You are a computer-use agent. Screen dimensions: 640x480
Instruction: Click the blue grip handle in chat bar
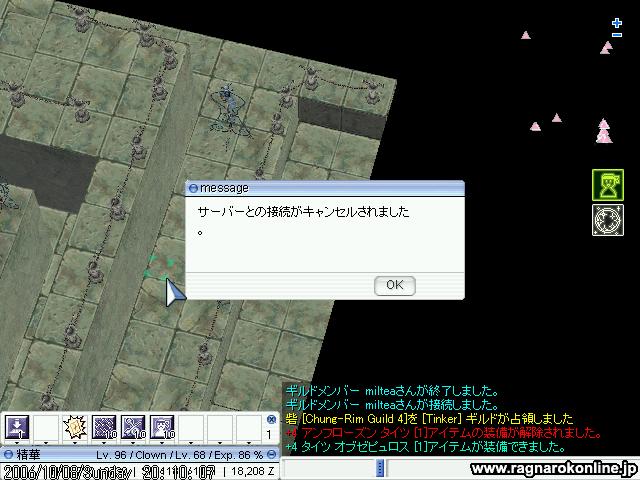point(380,467)
